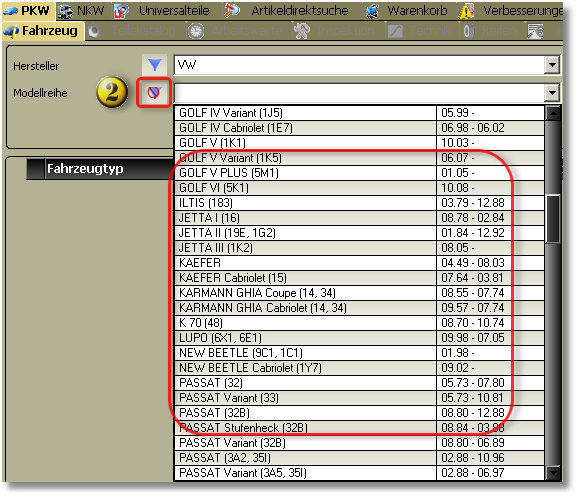Select GOLF V (1K1)
Image resolution: width=577 pixels, height=496 pixels.
(x=359, y=143)
